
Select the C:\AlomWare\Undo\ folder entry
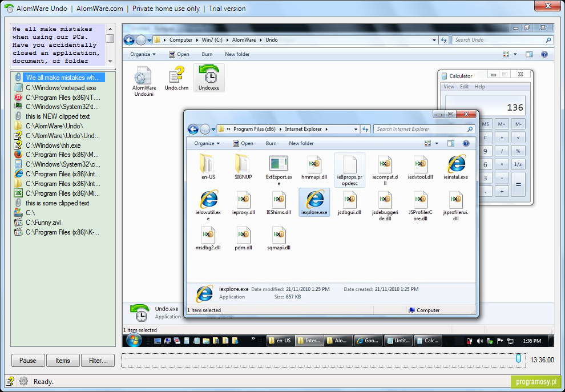(54, 126)
